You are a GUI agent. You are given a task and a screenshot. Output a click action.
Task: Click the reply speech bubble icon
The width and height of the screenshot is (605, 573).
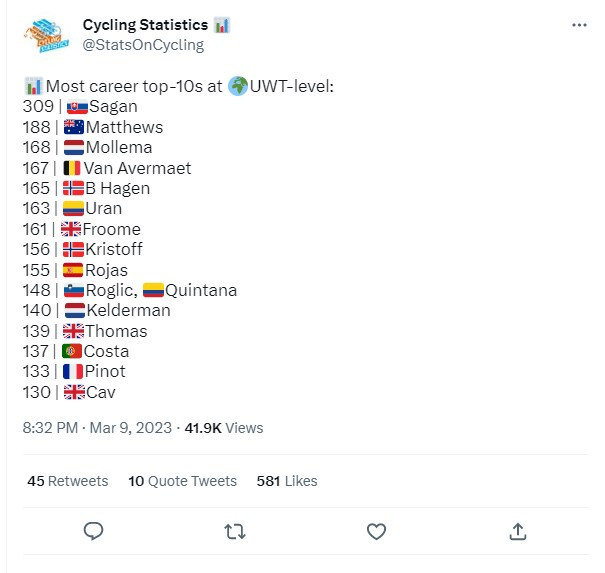click(93, 531)
